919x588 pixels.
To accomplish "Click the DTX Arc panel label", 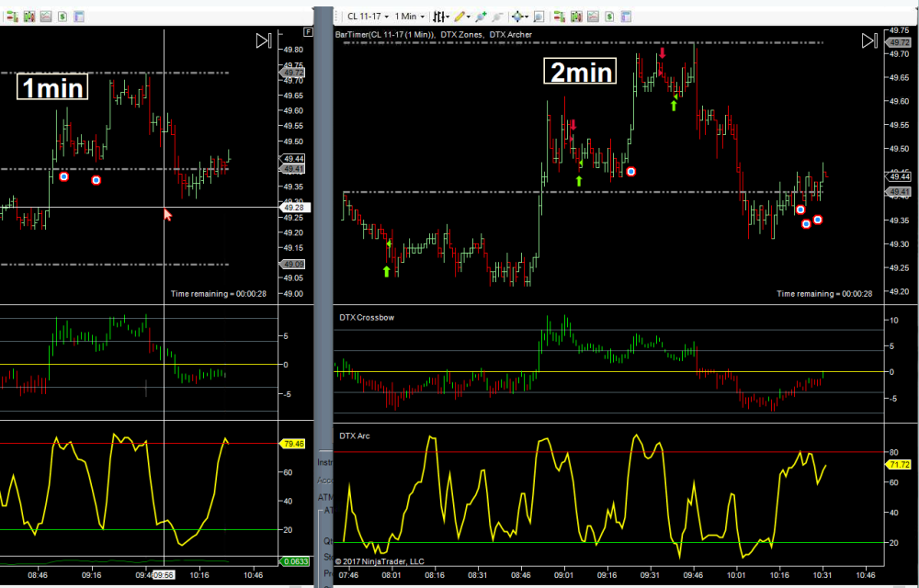I will tap(355, 435).
